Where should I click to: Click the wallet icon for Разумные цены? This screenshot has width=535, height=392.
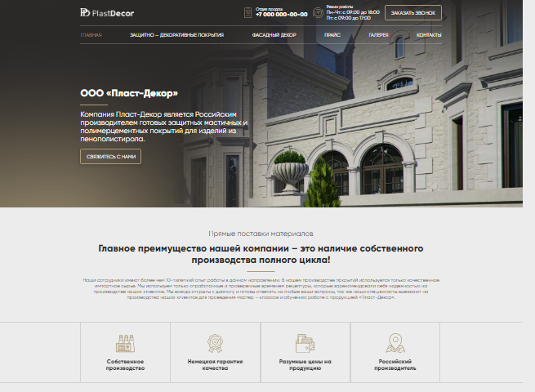(x=305, y=343)
